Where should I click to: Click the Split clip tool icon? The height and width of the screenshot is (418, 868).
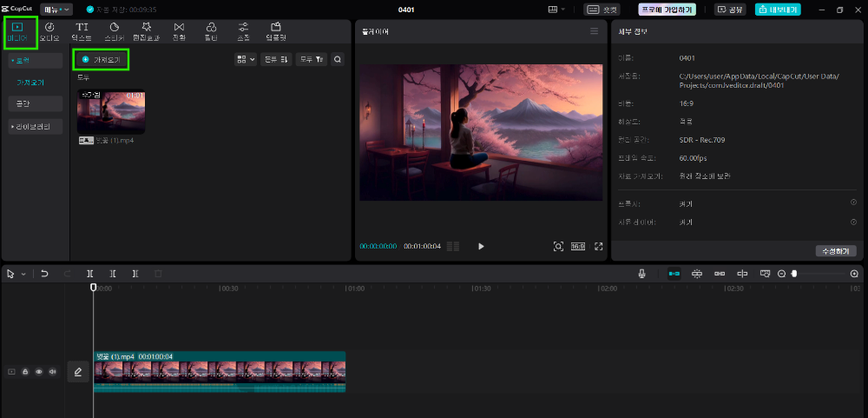tap(90, 274)
